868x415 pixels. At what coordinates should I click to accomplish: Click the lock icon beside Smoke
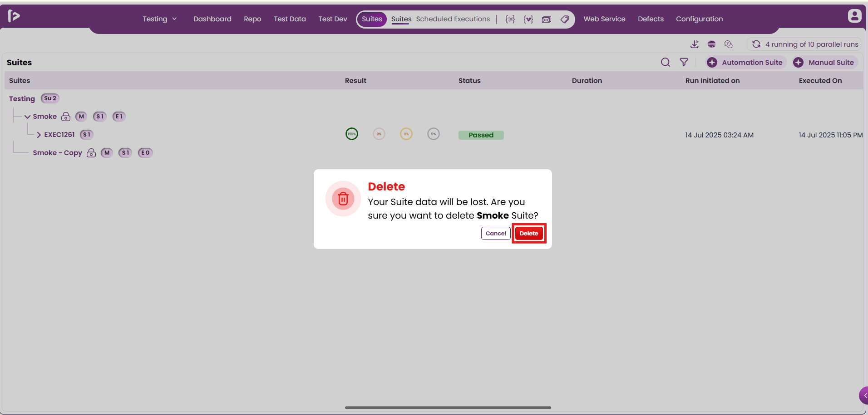(66, 117)
